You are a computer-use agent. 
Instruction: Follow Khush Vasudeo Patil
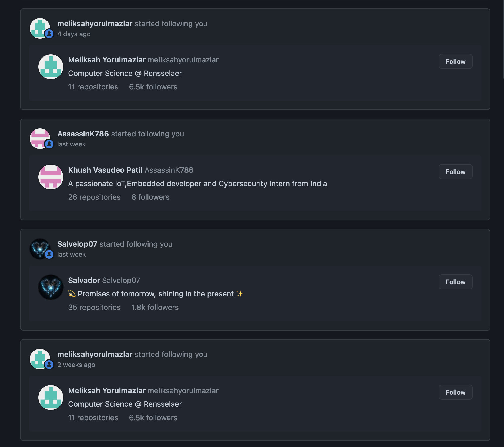tap(455, 172)
